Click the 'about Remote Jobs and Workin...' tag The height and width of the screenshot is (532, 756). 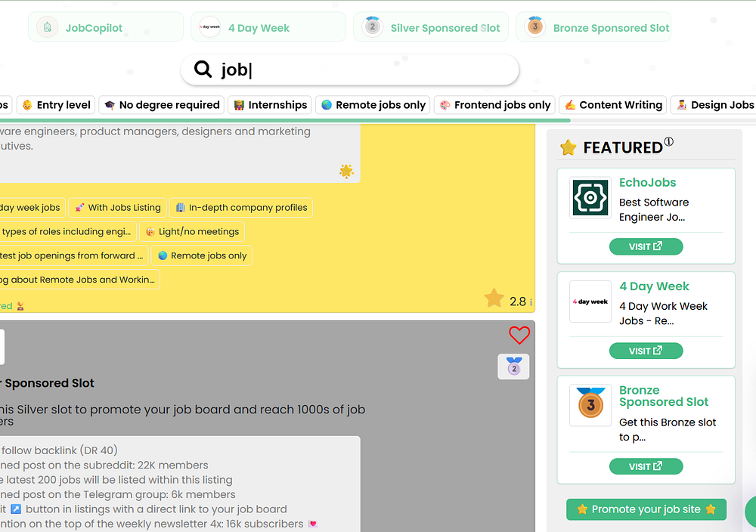tap(79, 280)
